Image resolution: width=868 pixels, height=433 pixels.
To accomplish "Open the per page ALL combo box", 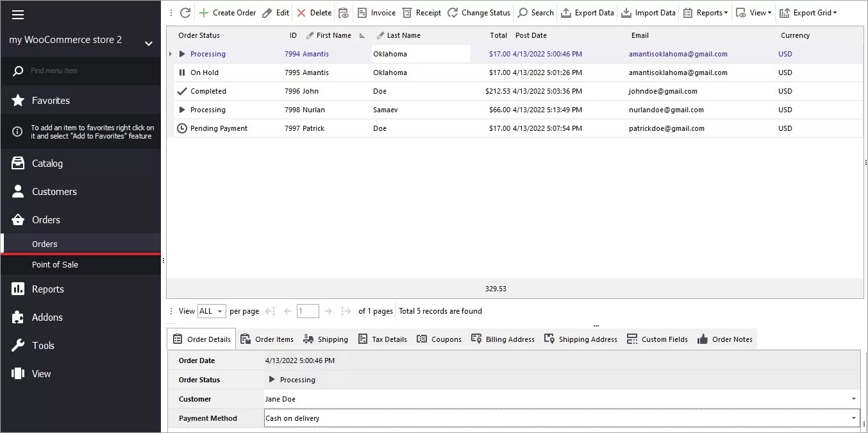I will pyautogui.click(x=212, y=311).
